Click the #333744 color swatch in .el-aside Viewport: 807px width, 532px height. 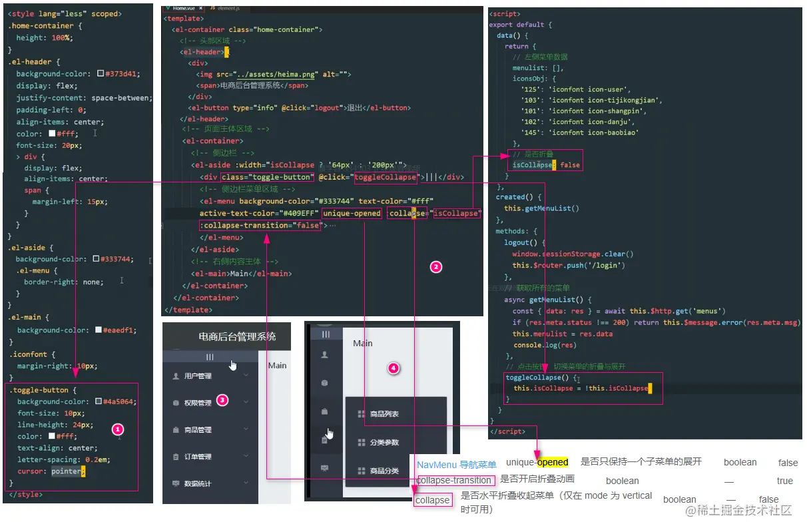(97, 259)
